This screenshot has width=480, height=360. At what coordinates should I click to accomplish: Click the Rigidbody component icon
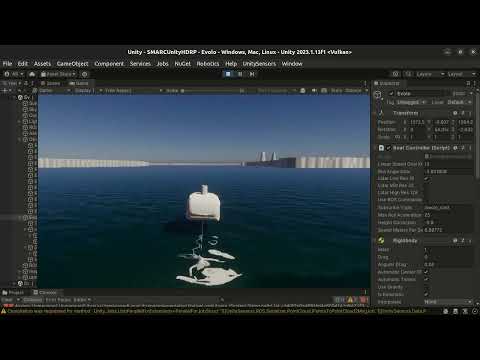pyautogui.click(x=381, y=240)
